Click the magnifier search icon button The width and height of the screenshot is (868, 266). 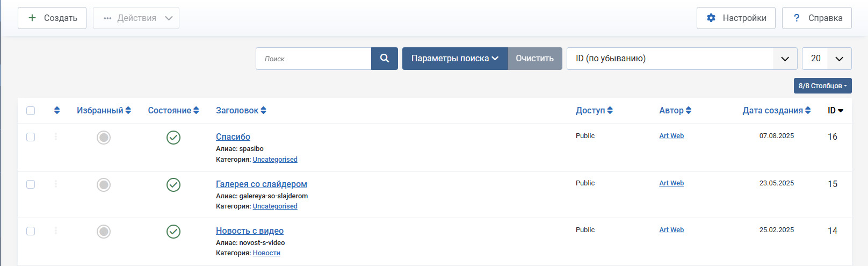pos(385,59)
